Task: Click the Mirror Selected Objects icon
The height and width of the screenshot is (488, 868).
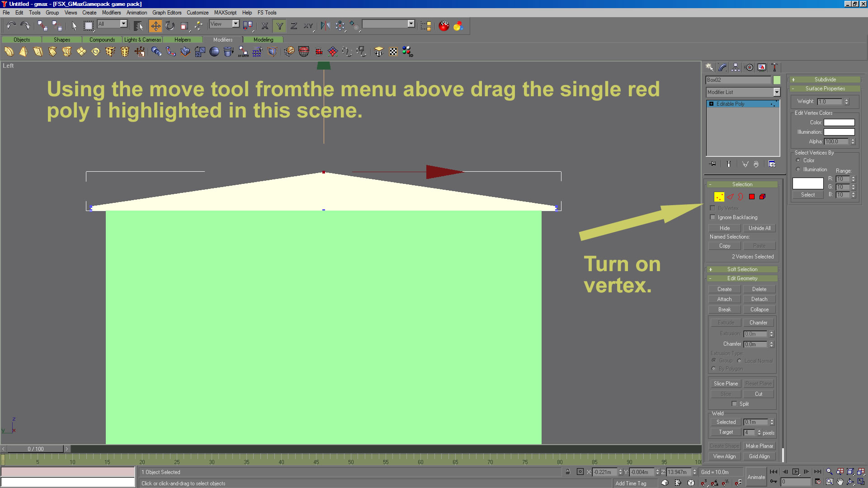Action: click(x=325, y=26)
